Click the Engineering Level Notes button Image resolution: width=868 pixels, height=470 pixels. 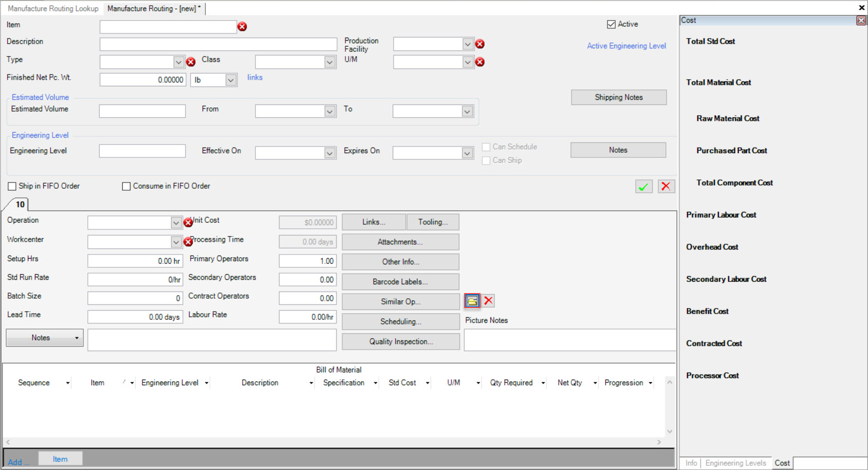click(x=618, y=150)
